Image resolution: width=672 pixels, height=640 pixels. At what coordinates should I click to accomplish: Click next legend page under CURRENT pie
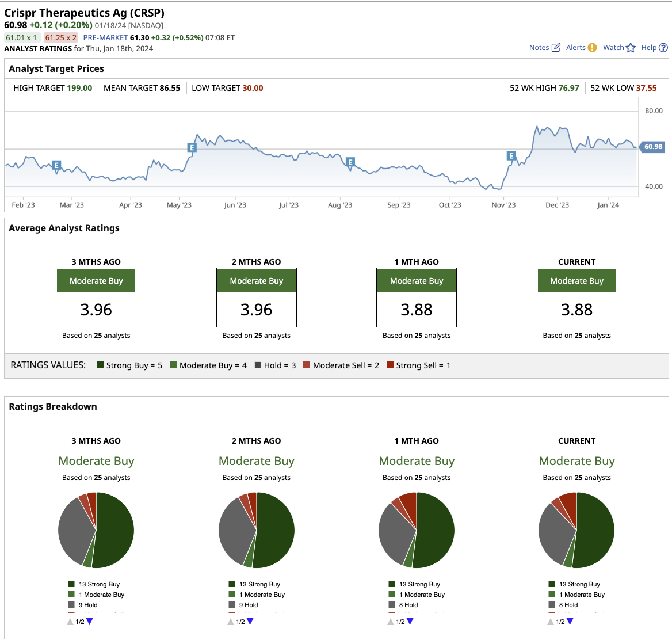pos(570,622)
